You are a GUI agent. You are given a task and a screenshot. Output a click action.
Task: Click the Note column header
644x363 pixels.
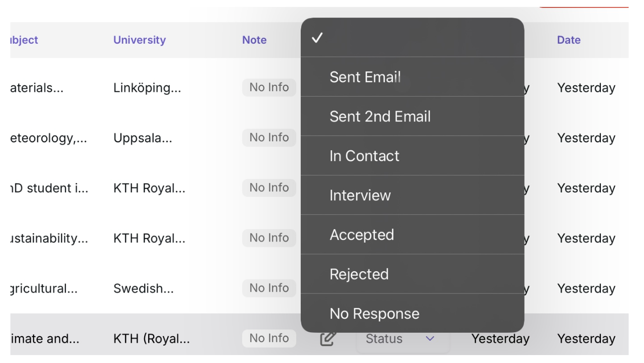click(x=254, y=40)
